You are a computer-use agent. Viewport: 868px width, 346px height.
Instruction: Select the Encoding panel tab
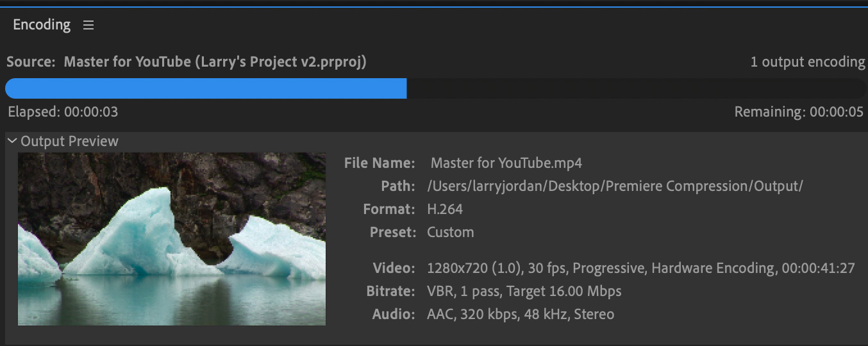tap(42, 25)
